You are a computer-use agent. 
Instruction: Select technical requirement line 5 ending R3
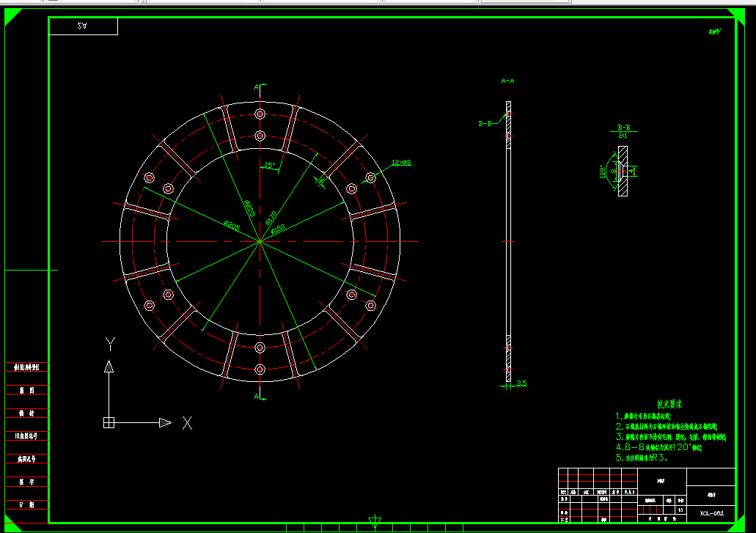[x=642, y=457]
